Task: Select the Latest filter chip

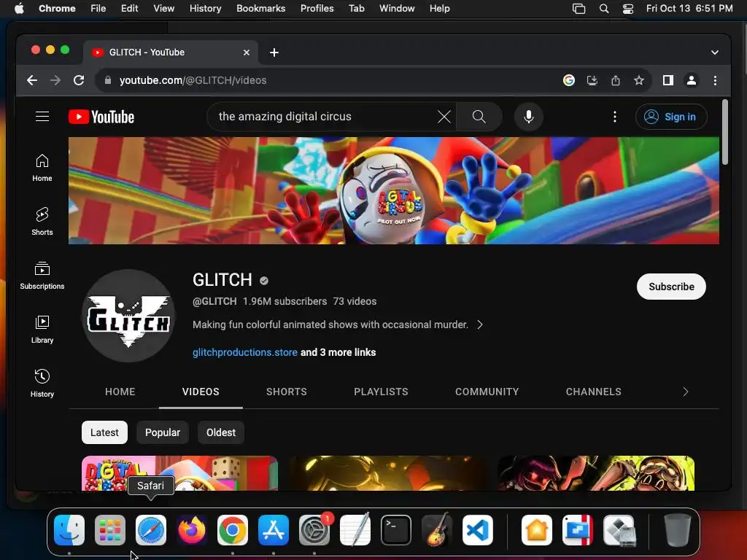Action: pos(105,432)
